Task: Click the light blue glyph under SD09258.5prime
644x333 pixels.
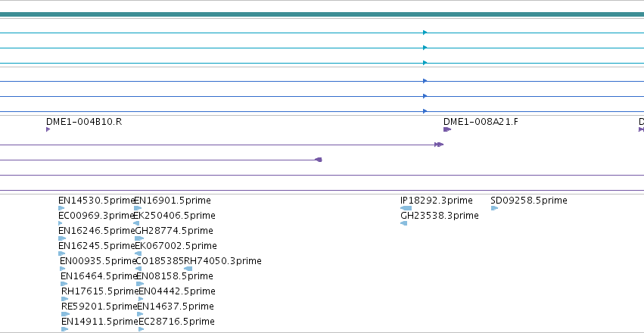Action: click(494, 208)
